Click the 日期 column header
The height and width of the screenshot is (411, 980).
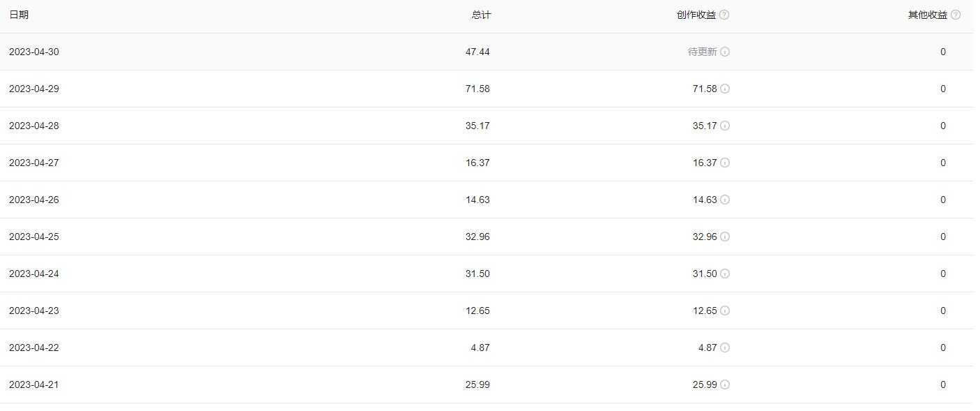[x=19, y=15]
